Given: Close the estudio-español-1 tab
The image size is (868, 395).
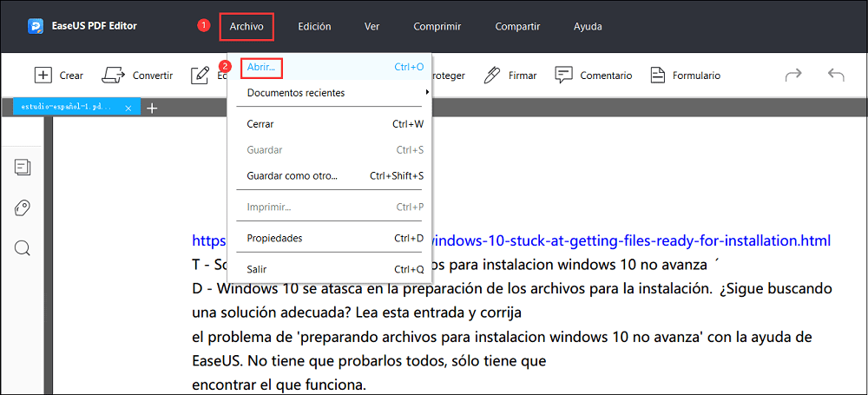Looking at the screenshot, I should pos(128,109).
